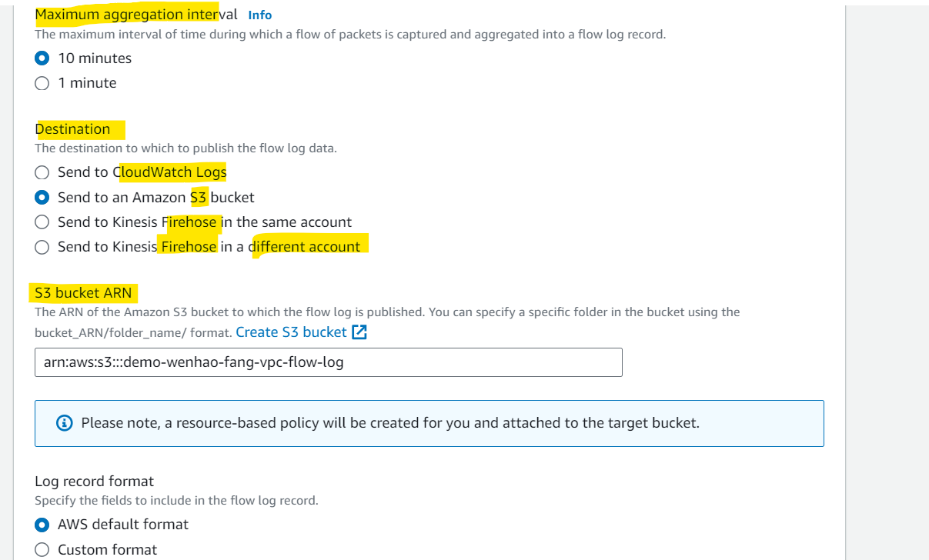Click the Send to CloudWatch Logs label
Viewport: 929px width, 560px height.
click(x=142, y=172)
